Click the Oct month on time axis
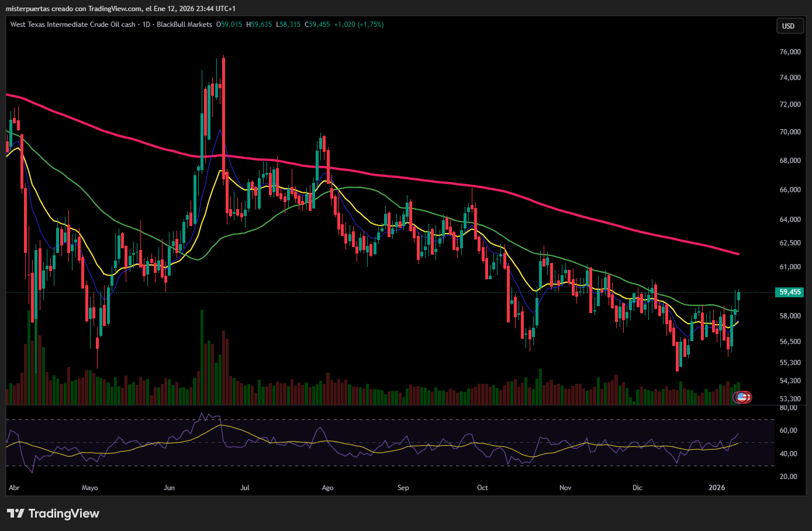The width and height of the screenshot is (812, 531). pos(482,488)
